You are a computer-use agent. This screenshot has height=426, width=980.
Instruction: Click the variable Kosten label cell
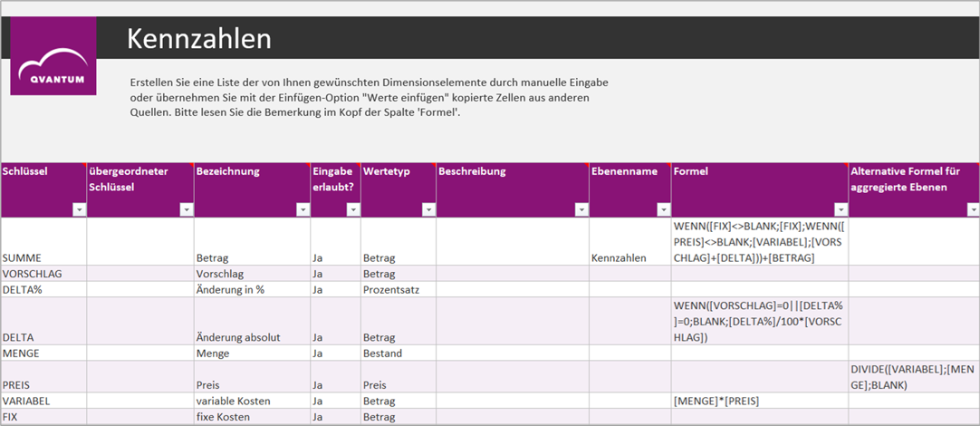(252, 401)
